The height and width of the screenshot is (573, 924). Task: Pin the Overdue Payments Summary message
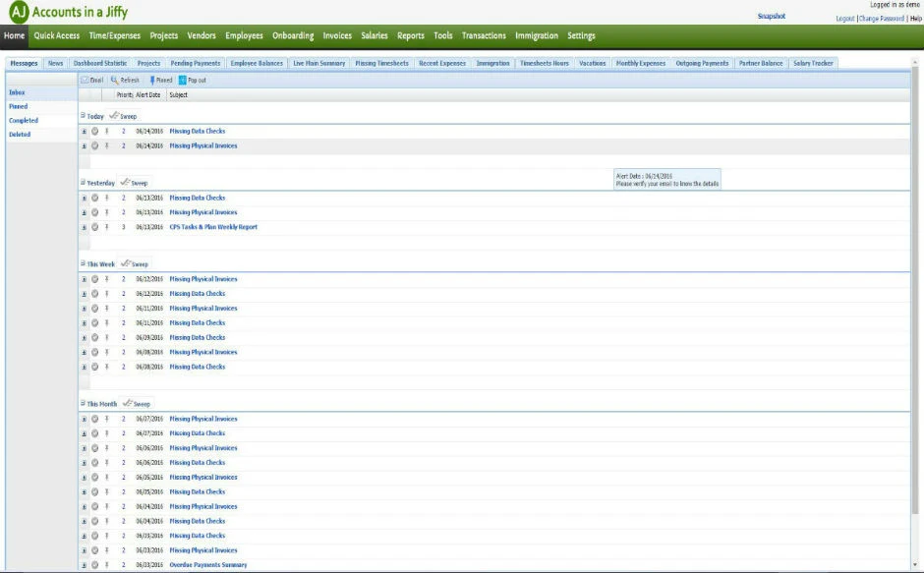107,565
